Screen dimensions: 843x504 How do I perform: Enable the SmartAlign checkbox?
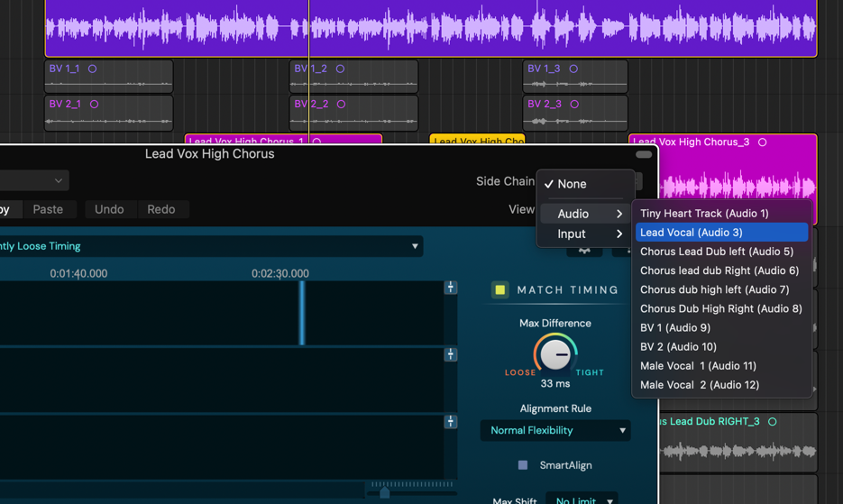(x=523, y=465)
